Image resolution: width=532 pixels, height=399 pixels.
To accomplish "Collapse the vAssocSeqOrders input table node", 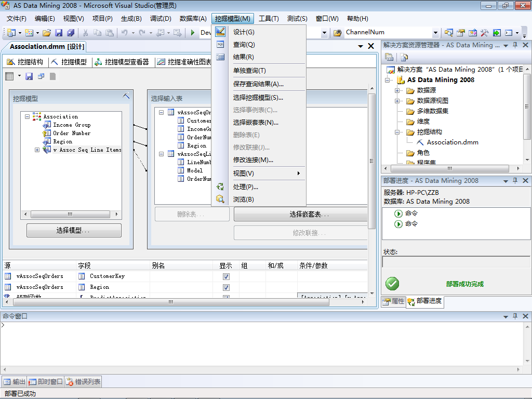I will (162, 112).
